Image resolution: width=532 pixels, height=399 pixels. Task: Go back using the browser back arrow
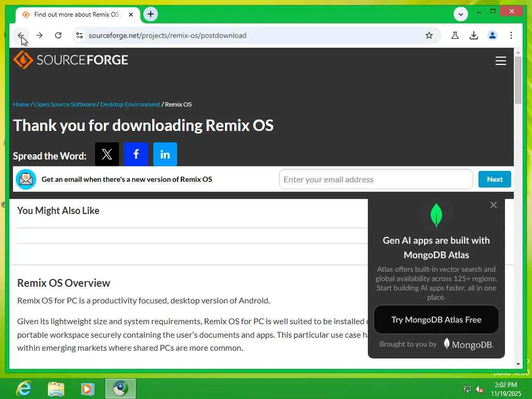tap(21, 35)
